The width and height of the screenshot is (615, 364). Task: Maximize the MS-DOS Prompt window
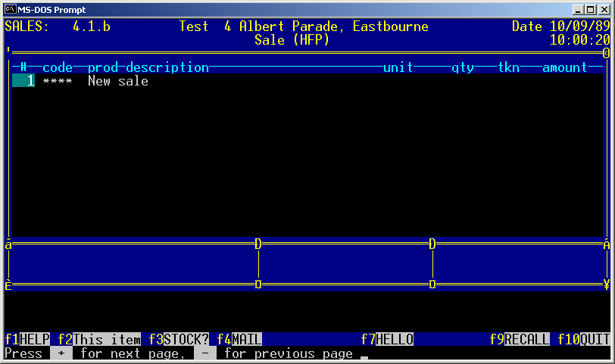(x=592, y=9)
